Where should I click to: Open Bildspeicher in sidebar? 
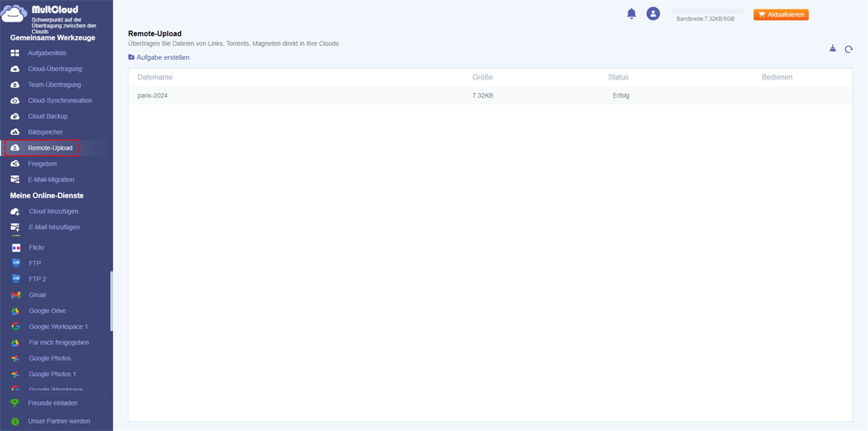(x=46, y=132)
